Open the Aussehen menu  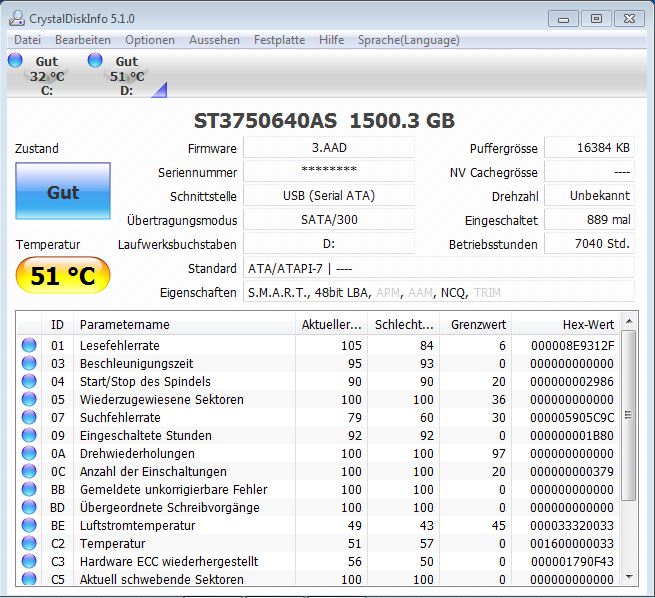(214, 40)
